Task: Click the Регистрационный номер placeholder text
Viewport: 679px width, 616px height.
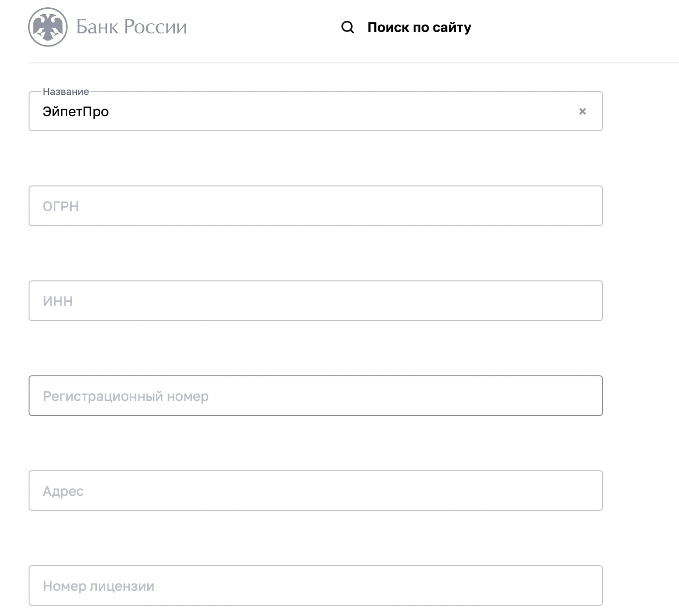Action: coord(125,397)
